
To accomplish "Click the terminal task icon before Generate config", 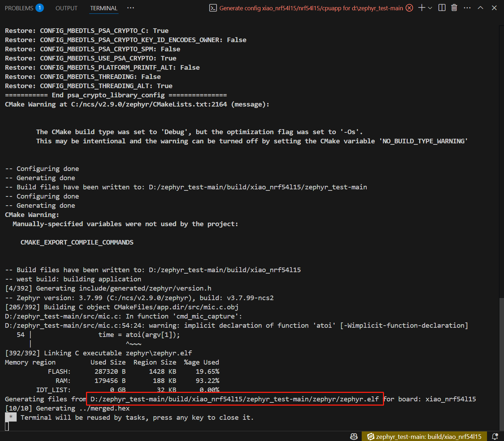I will 213,8.
